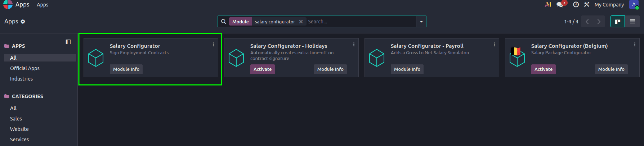Screen dimensions: 644x146
Task: Open Module Info for Salary Configurator (Belgium)
Action: pyautogui.click(x=611, y=69)
